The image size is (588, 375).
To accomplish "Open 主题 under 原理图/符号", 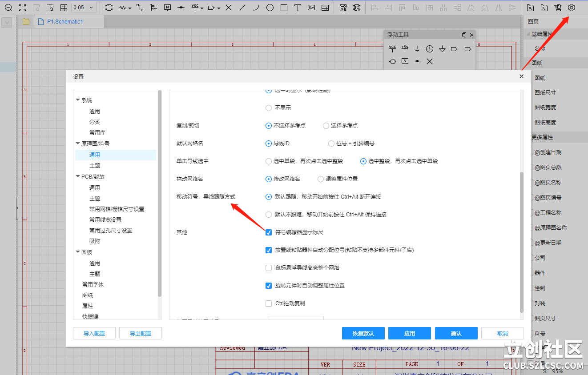I will tap(95, 166).
